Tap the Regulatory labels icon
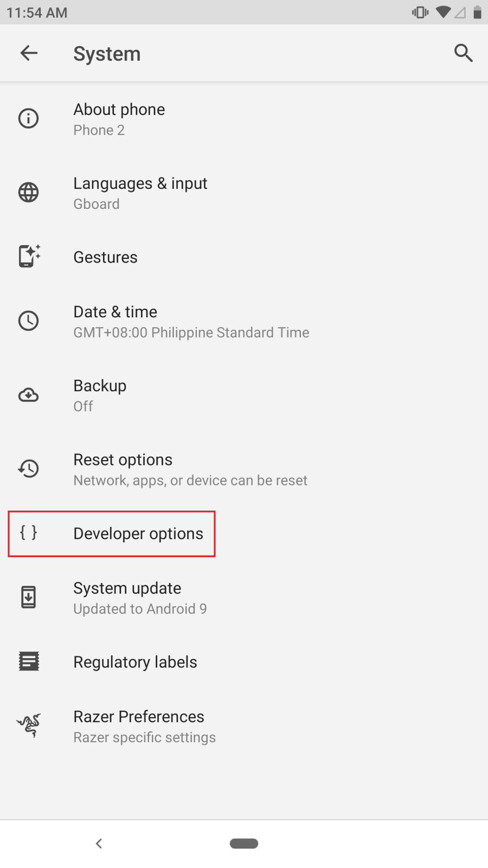Viewport: 488px width, 868px height. pos(28,661)
